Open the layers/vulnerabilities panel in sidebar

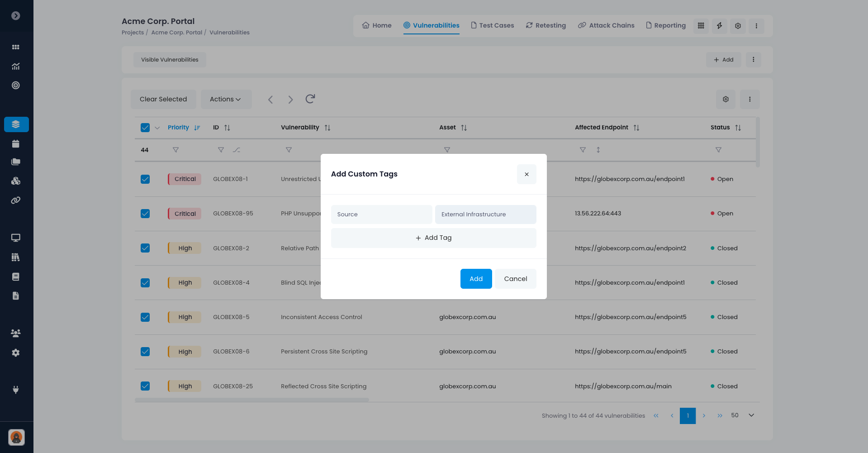tap(16, 124)
